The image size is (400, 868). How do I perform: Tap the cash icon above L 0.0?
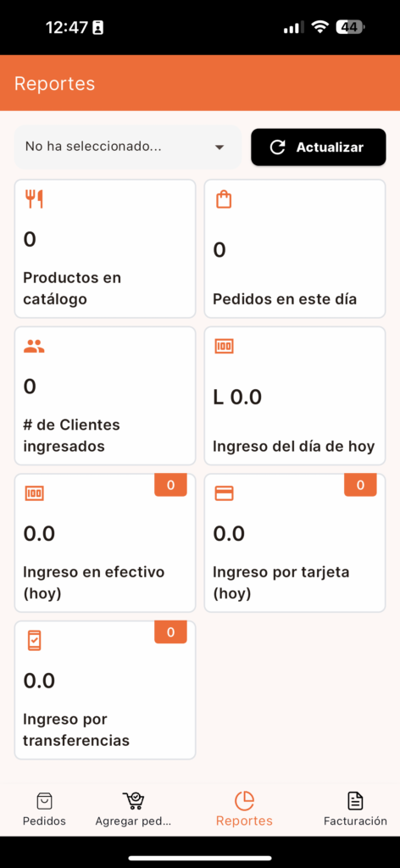click(224, 347)
